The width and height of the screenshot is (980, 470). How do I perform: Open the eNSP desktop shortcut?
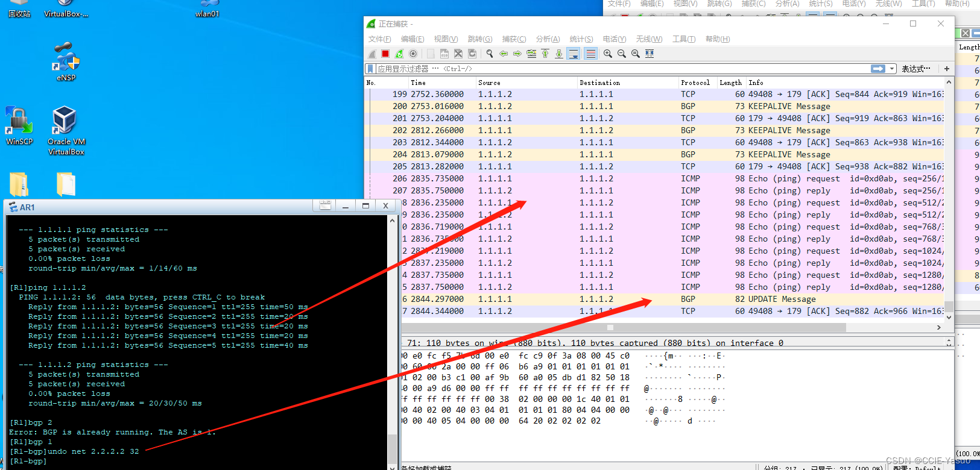click(x=66, y=61)
